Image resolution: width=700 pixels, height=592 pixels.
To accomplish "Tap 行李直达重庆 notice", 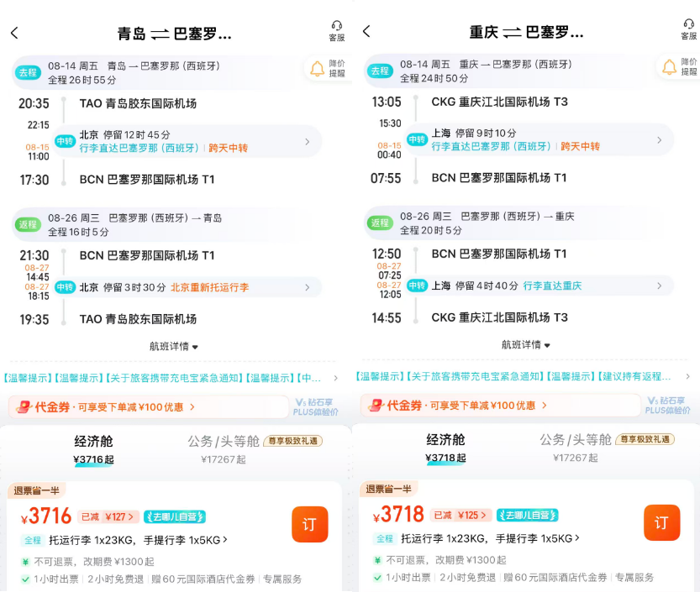I will coord(552,286).
